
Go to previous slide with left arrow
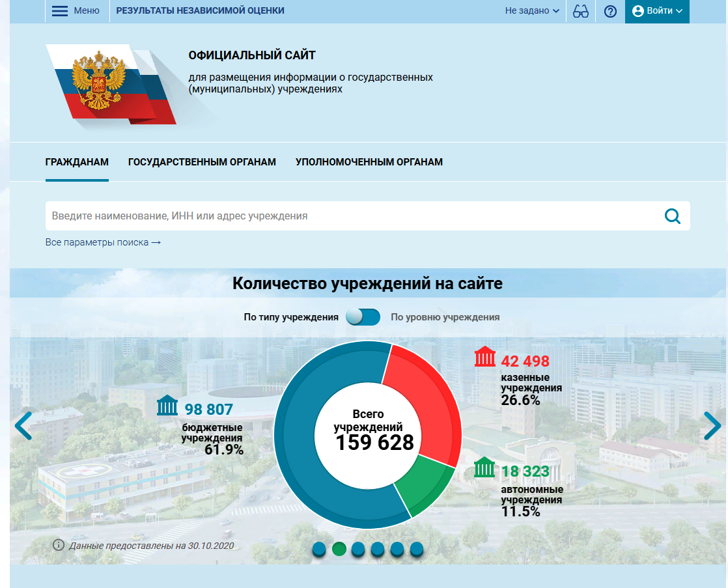pos(23,426)
